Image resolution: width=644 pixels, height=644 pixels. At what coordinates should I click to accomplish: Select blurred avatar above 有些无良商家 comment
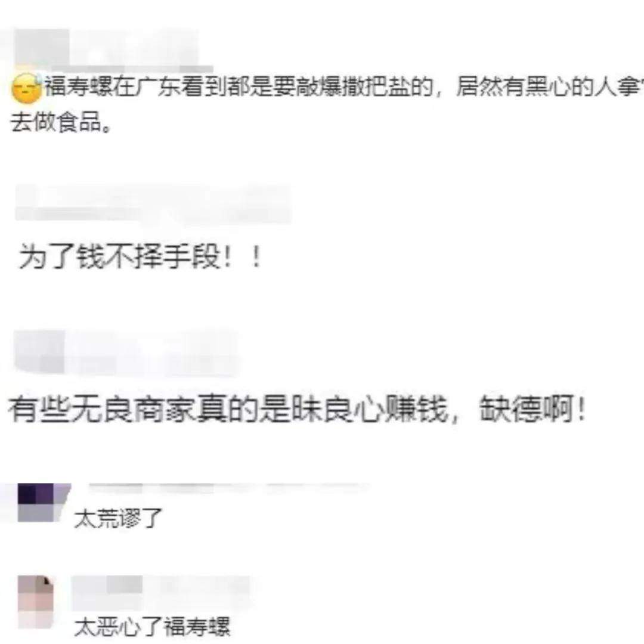[39, 352]
